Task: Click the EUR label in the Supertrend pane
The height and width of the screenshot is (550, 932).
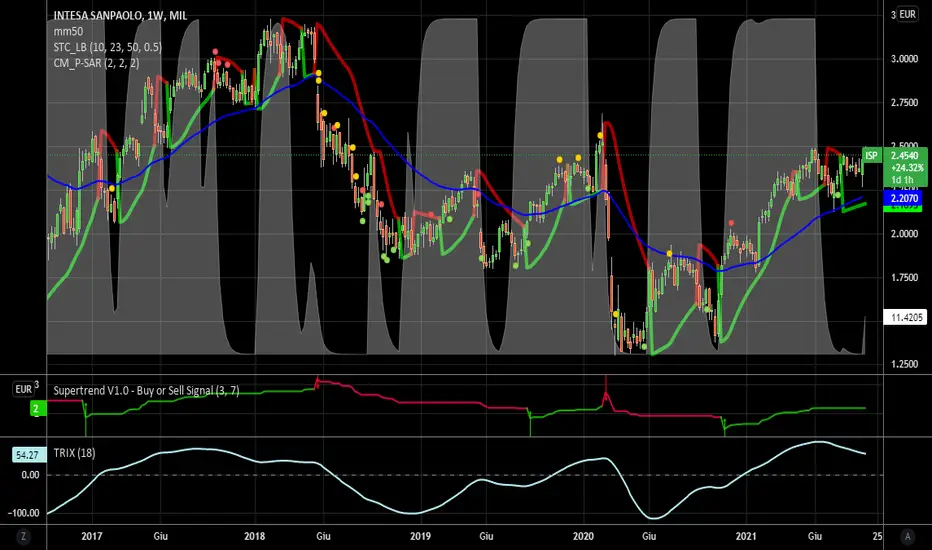Action: pyautogui.click(x=23, y=389)
